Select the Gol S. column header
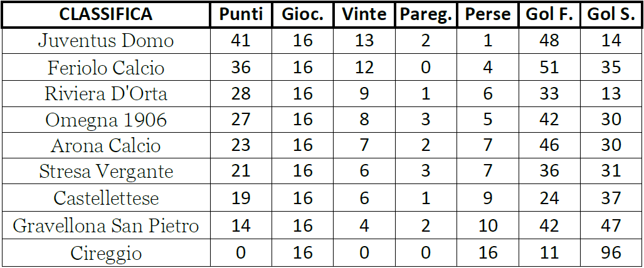The width and height of the screenshot is (644, 268). coord(611,14)
